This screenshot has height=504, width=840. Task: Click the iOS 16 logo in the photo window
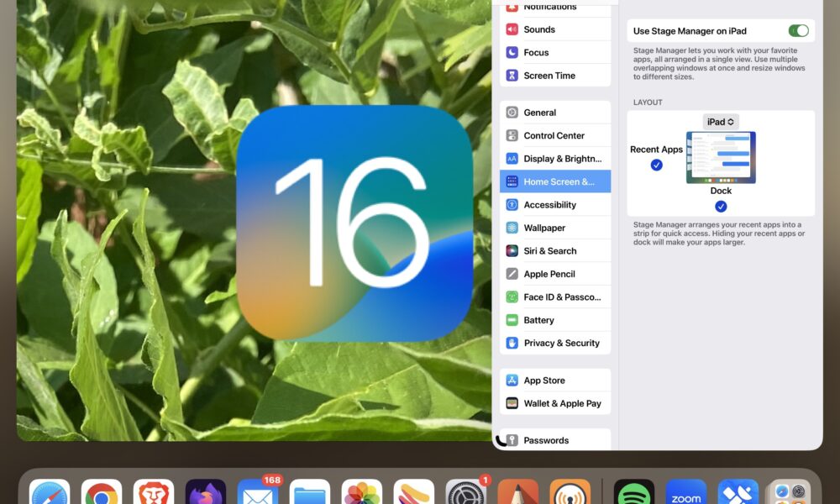coord(354,223)
